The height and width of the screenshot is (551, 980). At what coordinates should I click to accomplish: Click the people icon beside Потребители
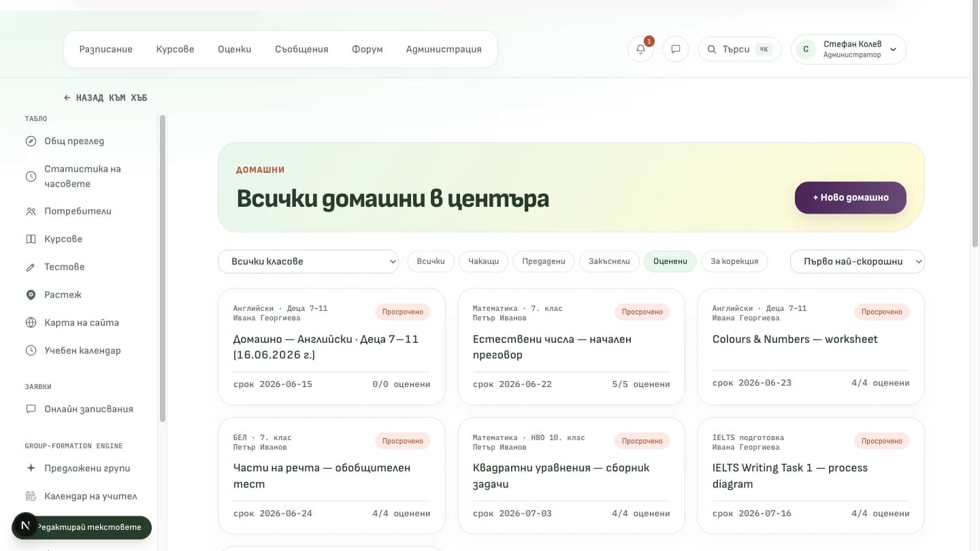[31, 212]
